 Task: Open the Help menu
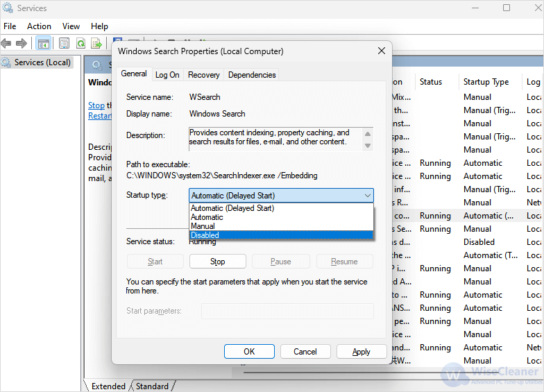(100, 26)
